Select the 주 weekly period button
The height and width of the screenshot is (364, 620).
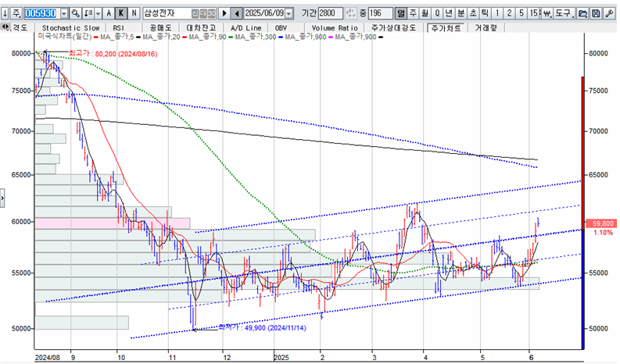pos(413,13)
